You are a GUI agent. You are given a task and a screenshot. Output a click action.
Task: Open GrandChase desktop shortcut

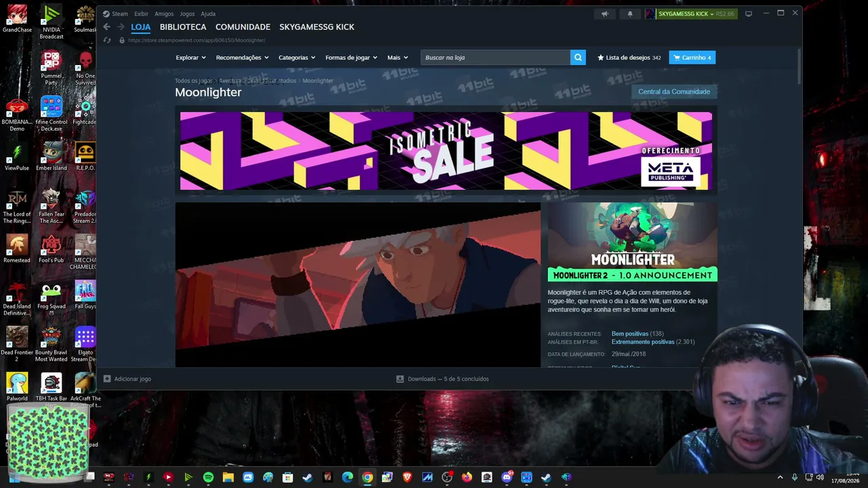(17, 19)
